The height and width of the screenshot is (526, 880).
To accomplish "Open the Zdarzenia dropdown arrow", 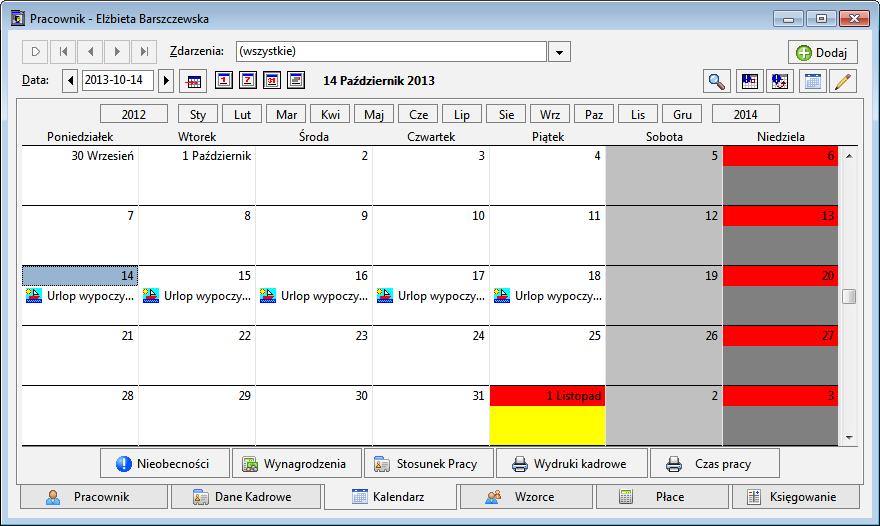I will (x=559, y=52).
